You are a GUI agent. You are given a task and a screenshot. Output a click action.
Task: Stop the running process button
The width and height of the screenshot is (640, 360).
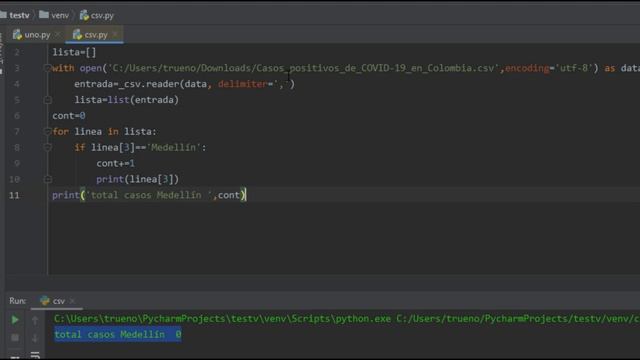click(x=15, y=338)
